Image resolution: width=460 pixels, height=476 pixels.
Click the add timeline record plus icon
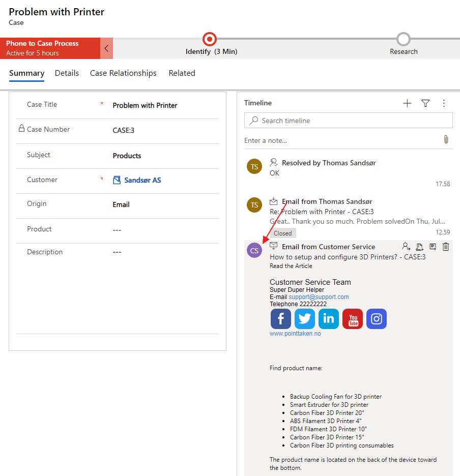(407, 103)
